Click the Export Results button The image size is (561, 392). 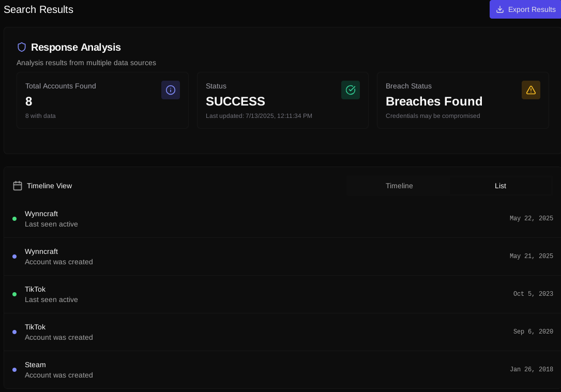point(525,9)
